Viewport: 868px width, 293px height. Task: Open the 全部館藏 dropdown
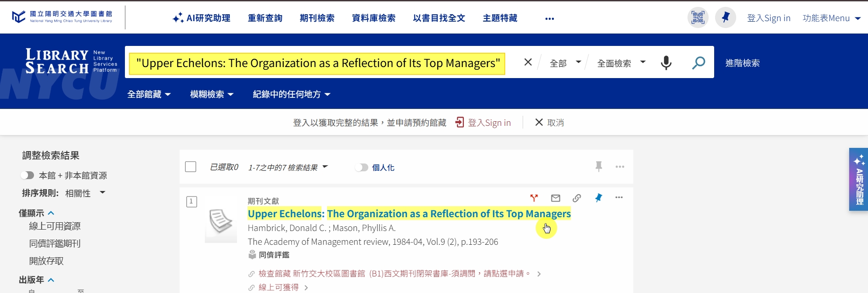click(x=149, y=95)
